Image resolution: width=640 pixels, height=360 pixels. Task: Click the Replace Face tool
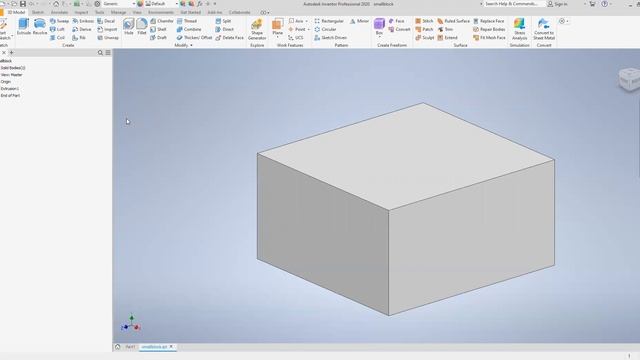pyautogui.click(x=489, y=21)
